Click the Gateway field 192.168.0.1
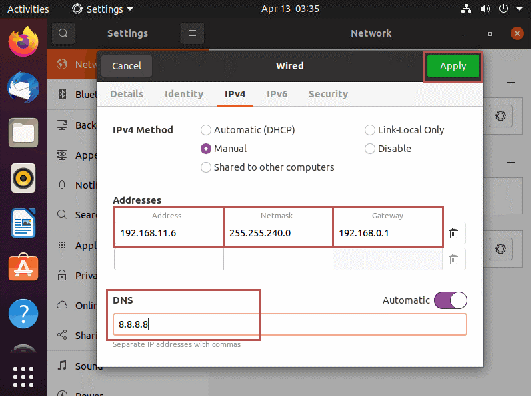Image resolution: width=532 pixels, height=397 pixels. (x=388, y=233)
